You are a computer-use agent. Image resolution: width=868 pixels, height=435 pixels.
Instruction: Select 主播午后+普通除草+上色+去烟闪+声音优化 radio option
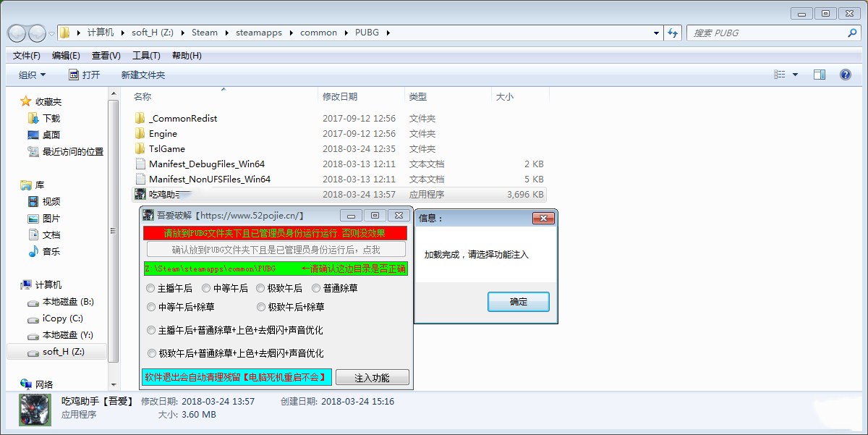click(x=235, y=330)
